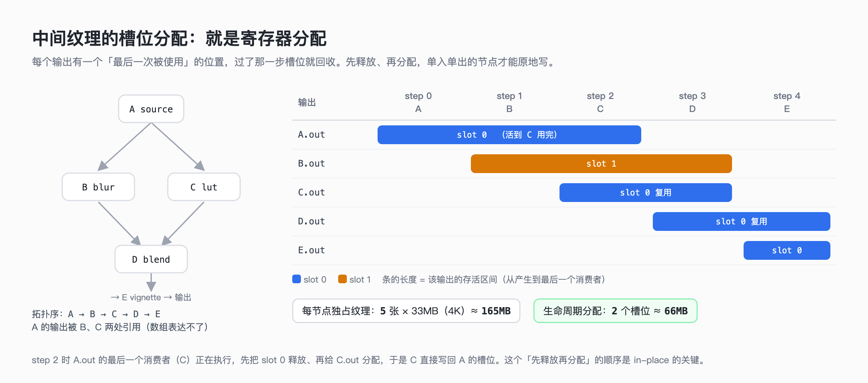Click the A.out row label
Screen dimensions: 868x383
tap(311, 135)
